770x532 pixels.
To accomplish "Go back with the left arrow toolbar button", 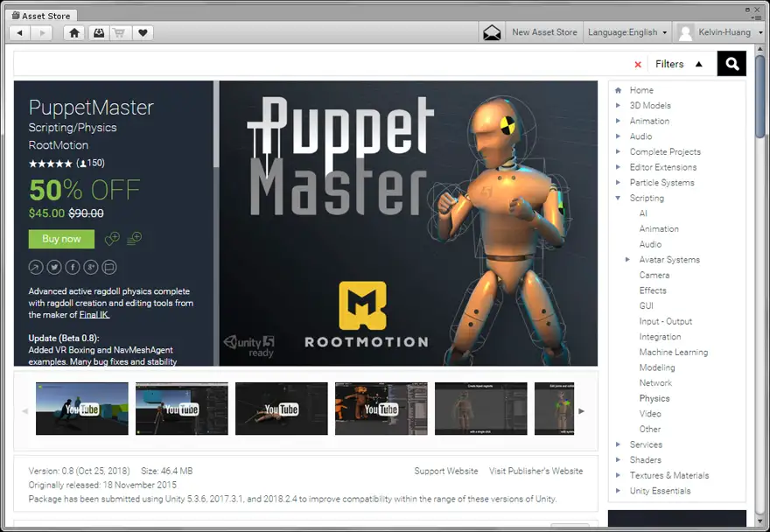I will pos(19,33).
